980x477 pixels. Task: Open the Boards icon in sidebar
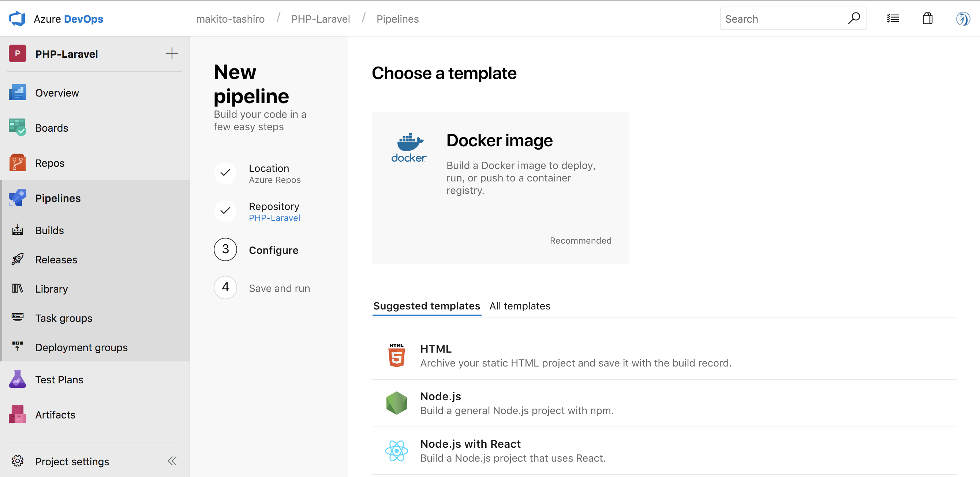18,127
